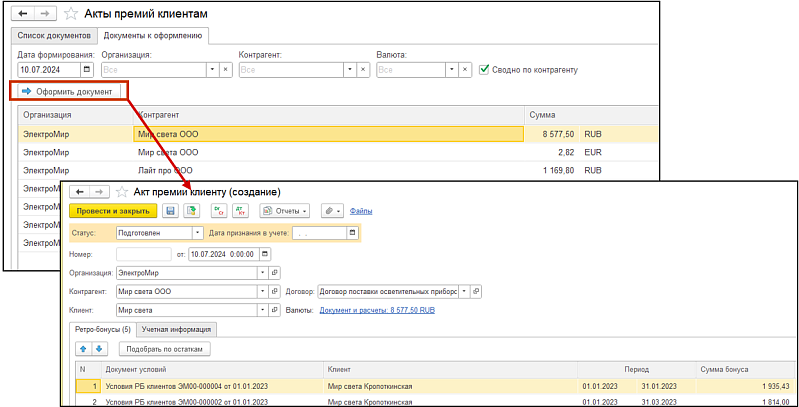Select row Условия РБ клиентов ЭМ00-000002

click(x=436, y=401)
